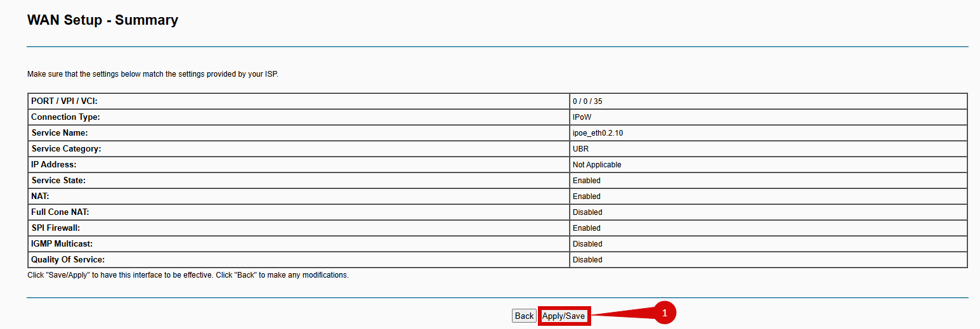Select the "UBR" value
This screenshot has width=980, height=329.
pyautogui.click(x=580, y=149)
